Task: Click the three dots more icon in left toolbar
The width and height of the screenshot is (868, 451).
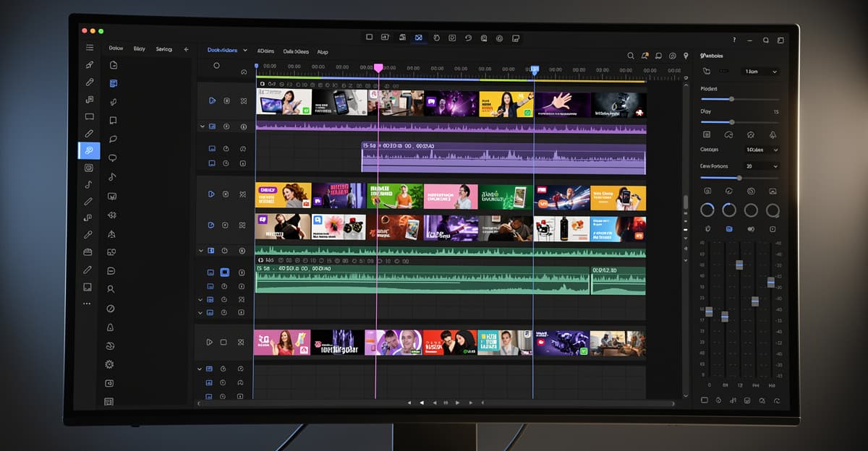Action: (88, 304)
